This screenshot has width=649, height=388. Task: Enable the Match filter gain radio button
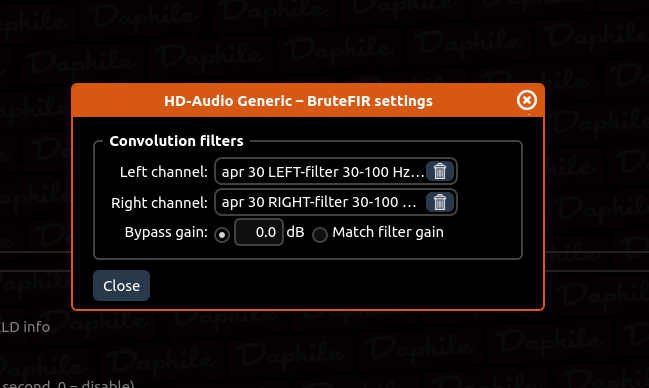coord(320,235)
